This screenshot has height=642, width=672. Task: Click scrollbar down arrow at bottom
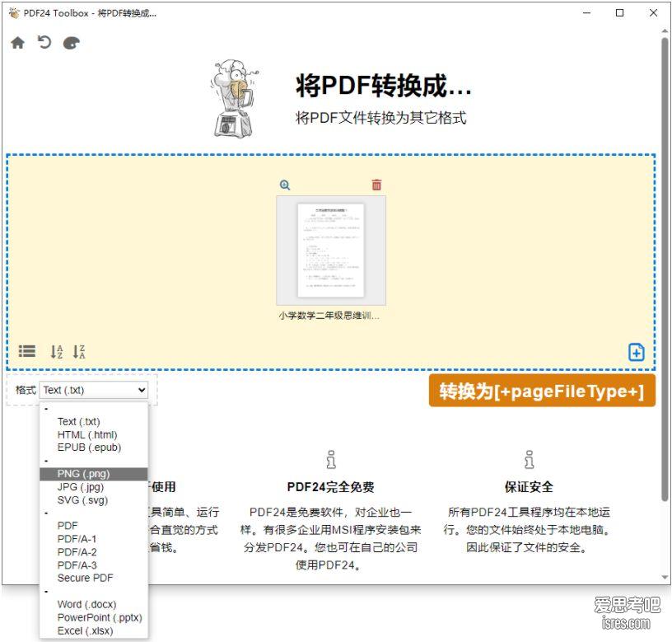665,577
